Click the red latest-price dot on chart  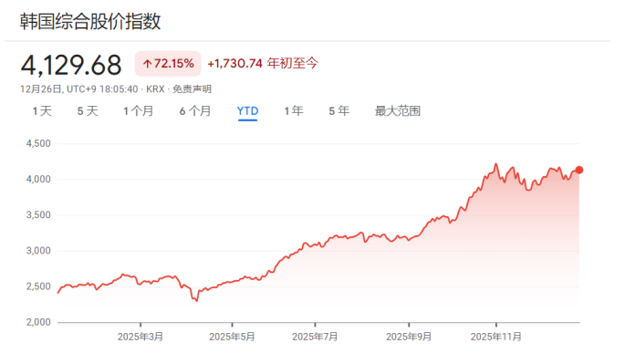(x=579, y=170)
